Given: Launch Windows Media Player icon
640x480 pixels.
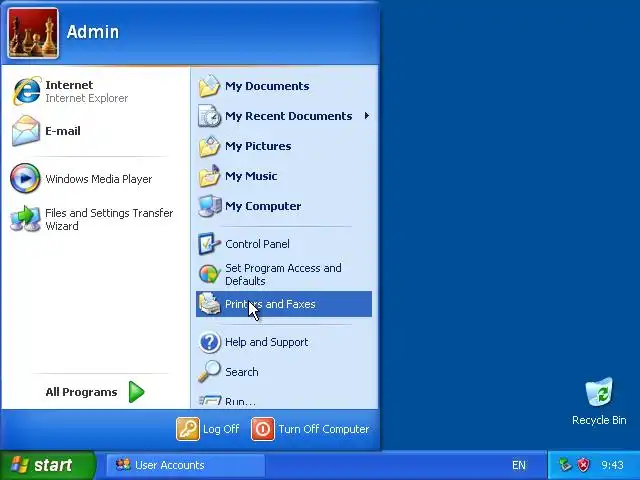Looking at the screenshot, I should tap(25, 178).
